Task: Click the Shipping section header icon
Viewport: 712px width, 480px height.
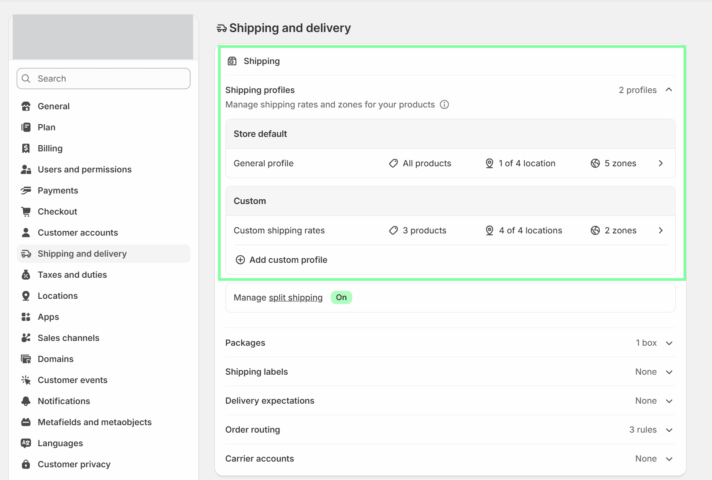Action: (x=232, y=61)
